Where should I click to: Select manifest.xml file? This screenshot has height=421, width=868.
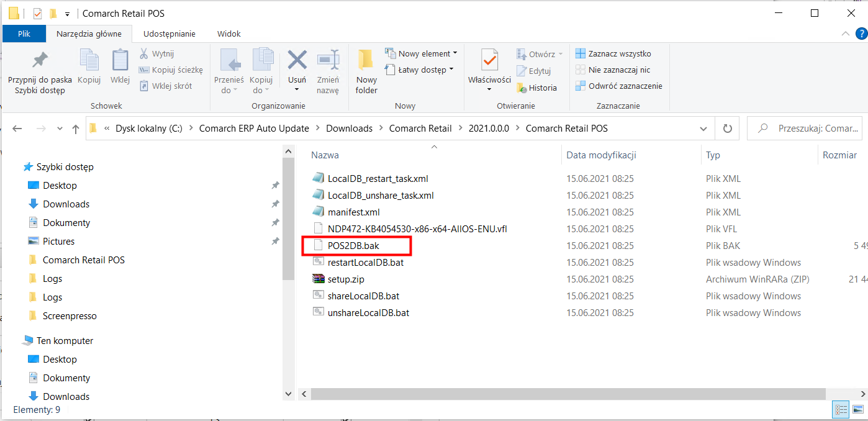[353, 212]
